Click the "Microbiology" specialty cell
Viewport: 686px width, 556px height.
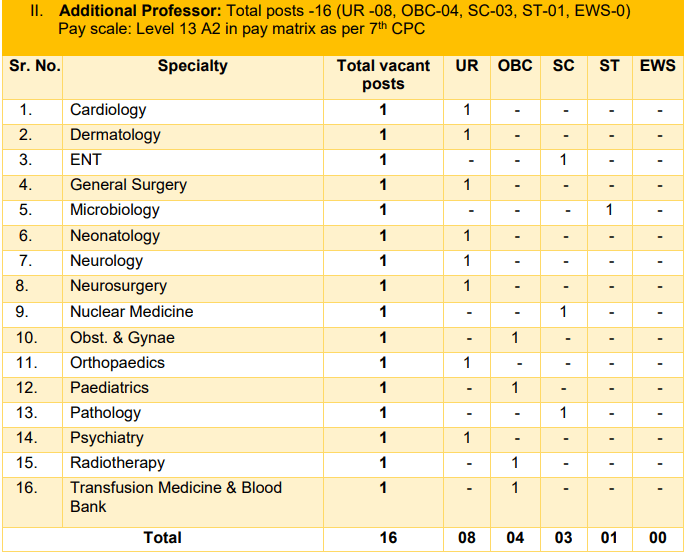(x=115, y=210)
